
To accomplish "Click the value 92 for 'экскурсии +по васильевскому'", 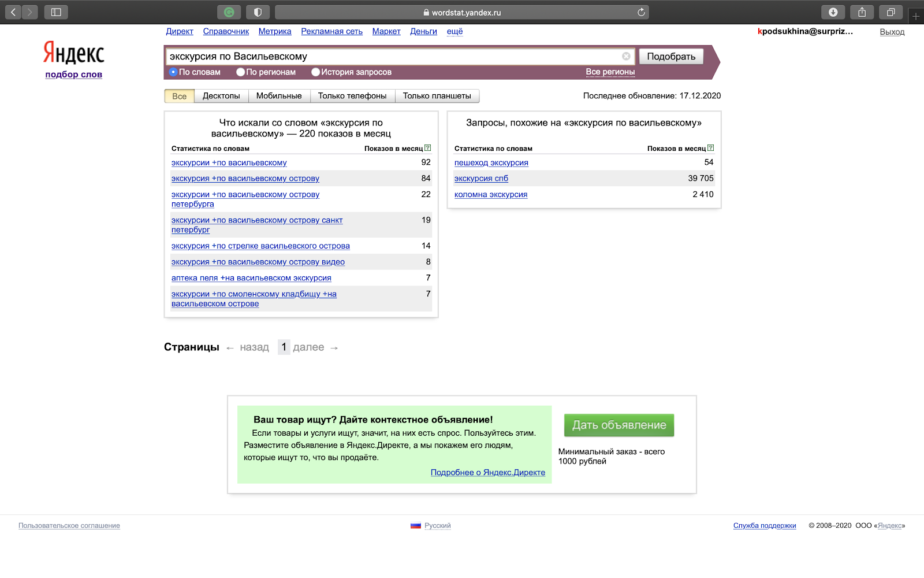I will coord(426,162).
